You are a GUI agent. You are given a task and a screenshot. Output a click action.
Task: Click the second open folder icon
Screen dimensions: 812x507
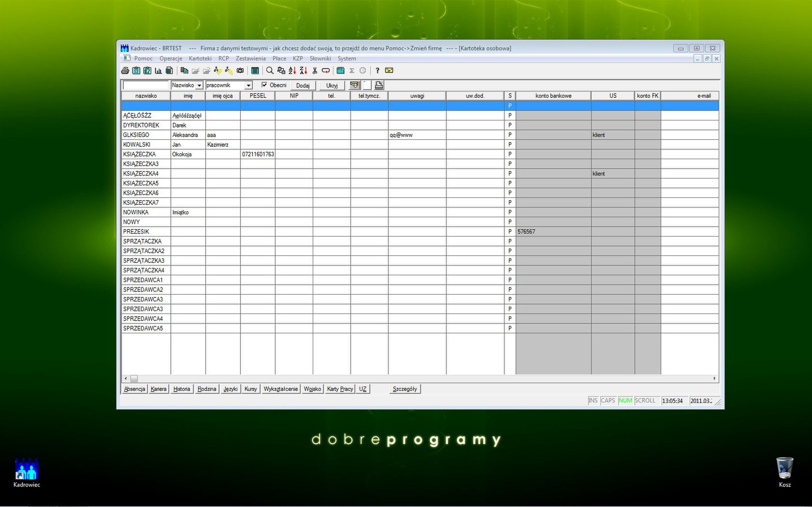(x=207, y=71)
